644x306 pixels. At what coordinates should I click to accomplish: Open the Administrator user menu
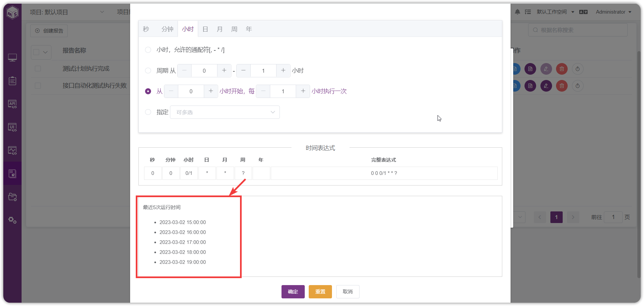pos(613,12)
